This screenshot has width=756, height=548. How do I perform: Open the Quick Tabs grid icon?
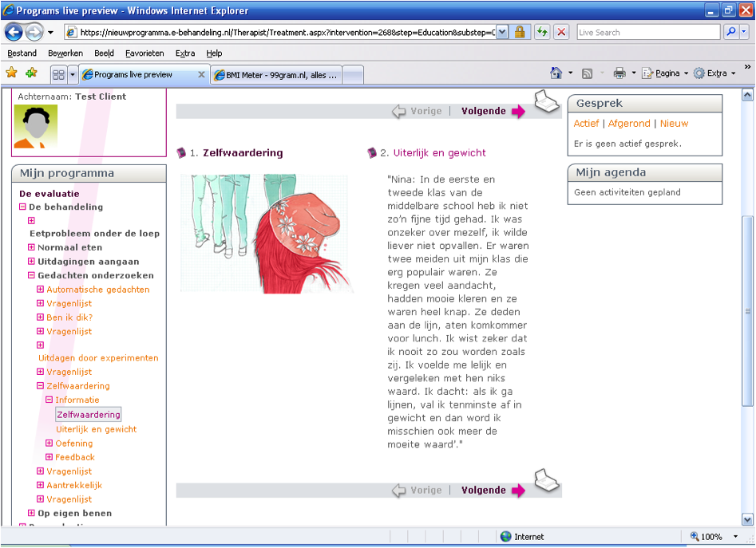[x=58, y=74]
